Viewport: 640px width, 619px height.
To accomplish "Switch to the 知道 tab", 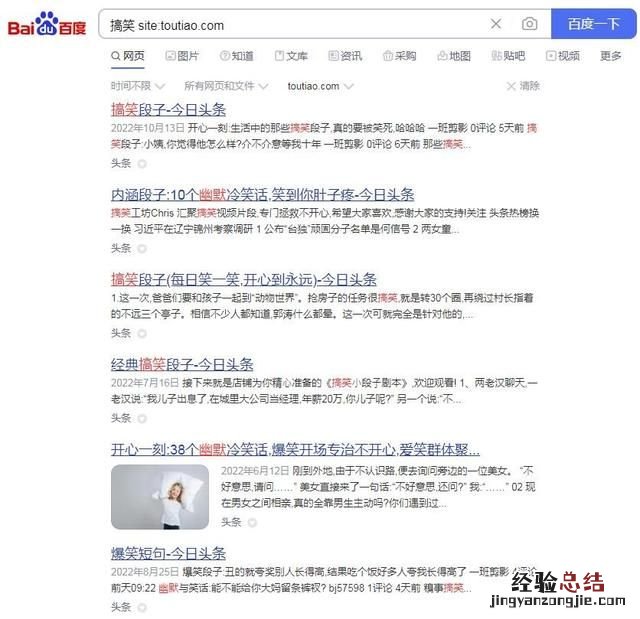I will pos(237,56).
